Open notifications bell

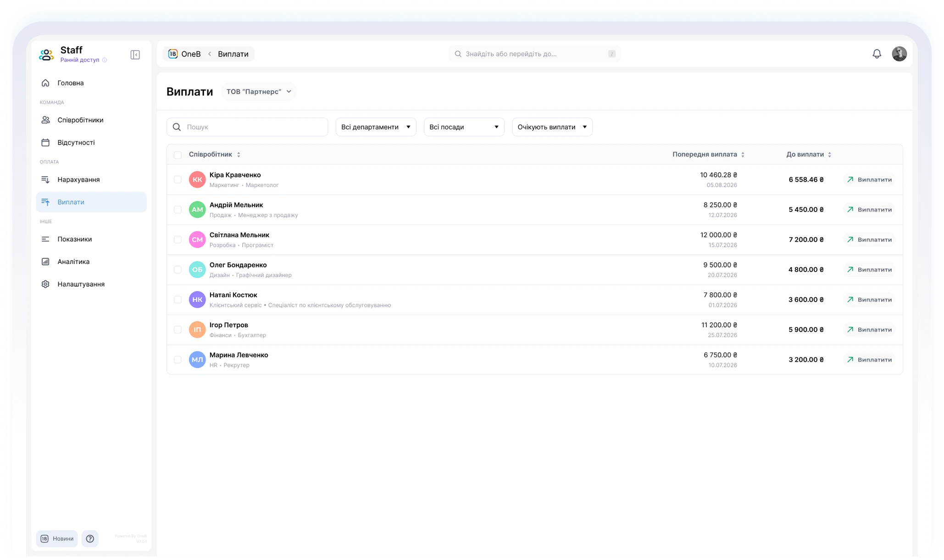click(877, 54)
